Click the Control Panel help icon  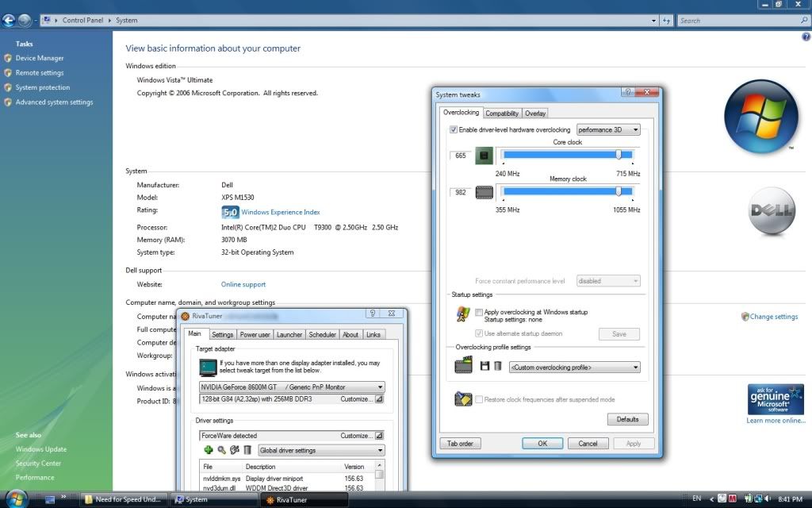(806, 37)
